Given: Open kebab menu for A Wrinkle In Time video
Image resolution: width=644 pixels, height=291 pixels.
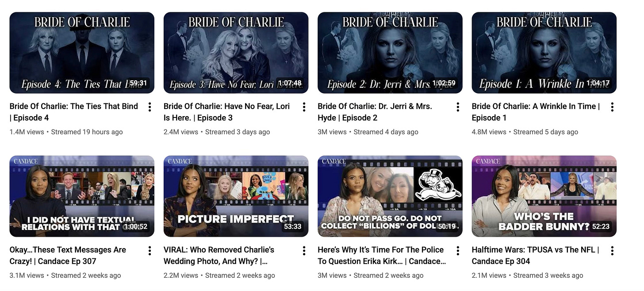Looking at the screenshot, I should [x=612, y=107].
